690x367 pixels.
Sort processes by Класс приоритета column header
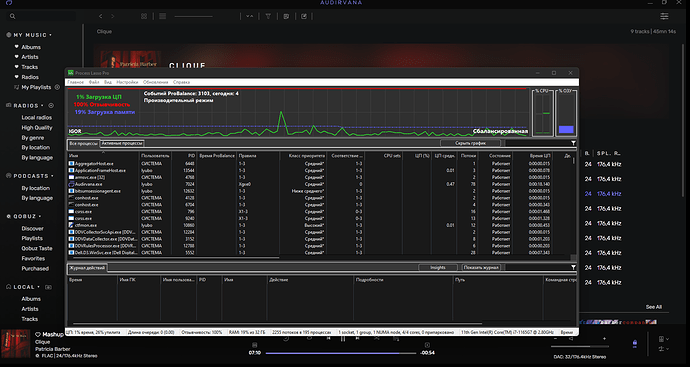coord(303,156)
